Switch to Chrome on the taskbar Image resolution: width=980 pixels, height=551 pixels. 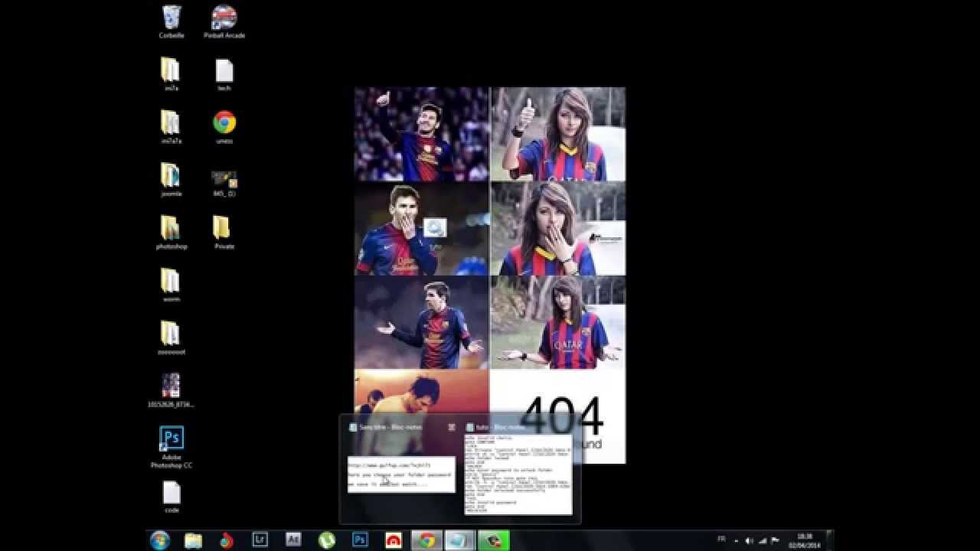click(x=427, y=540)
